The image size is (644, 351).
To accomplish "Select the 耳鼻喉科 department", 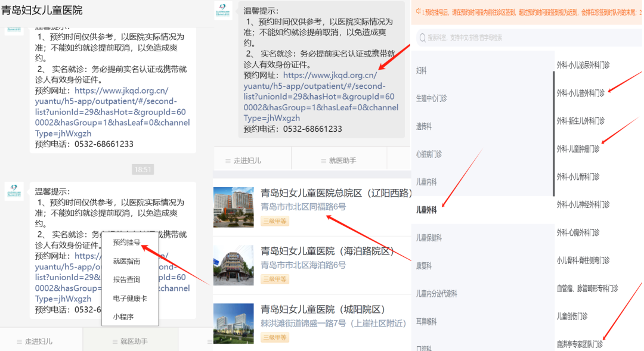I will (x=426, y=322).
